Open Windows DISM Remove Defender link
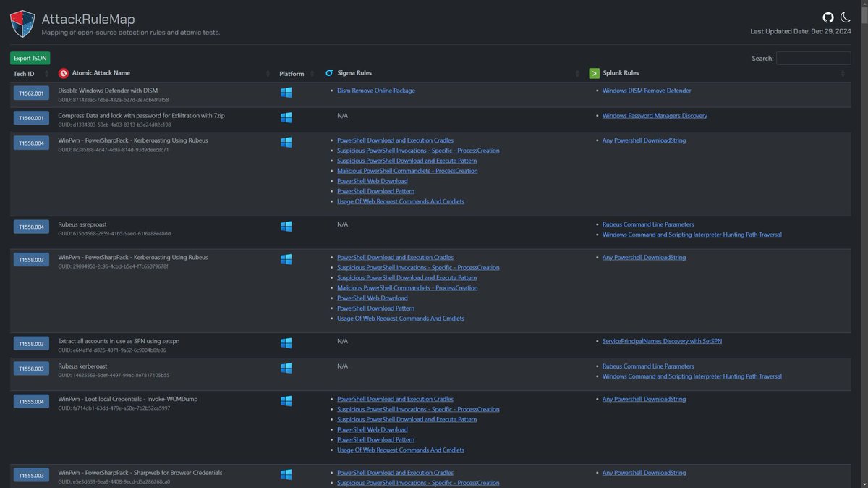 [x=647, y=91]
